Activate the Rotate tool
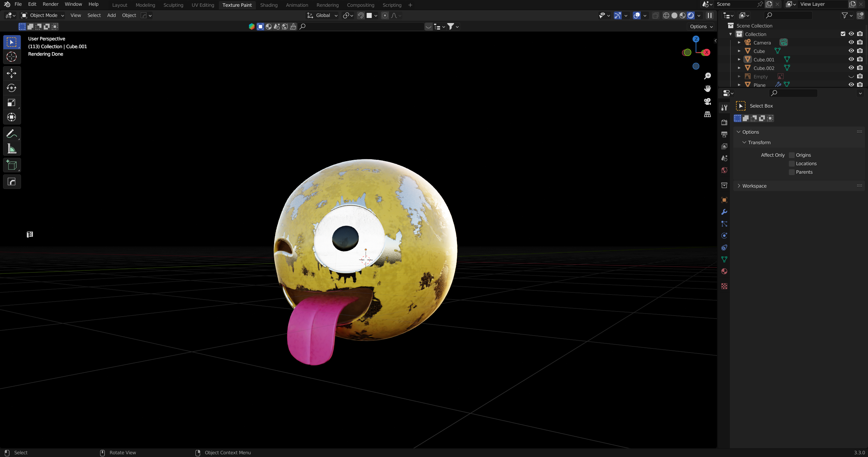This screenshot has height=457, width=868. [x=12, y=88]
